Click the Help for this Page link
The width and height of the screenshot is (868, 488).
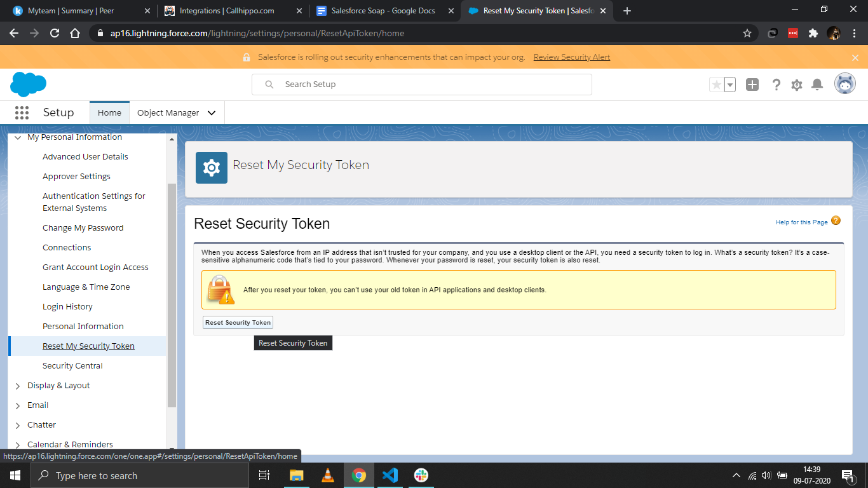pyautogui.click(x=801, y=222)
